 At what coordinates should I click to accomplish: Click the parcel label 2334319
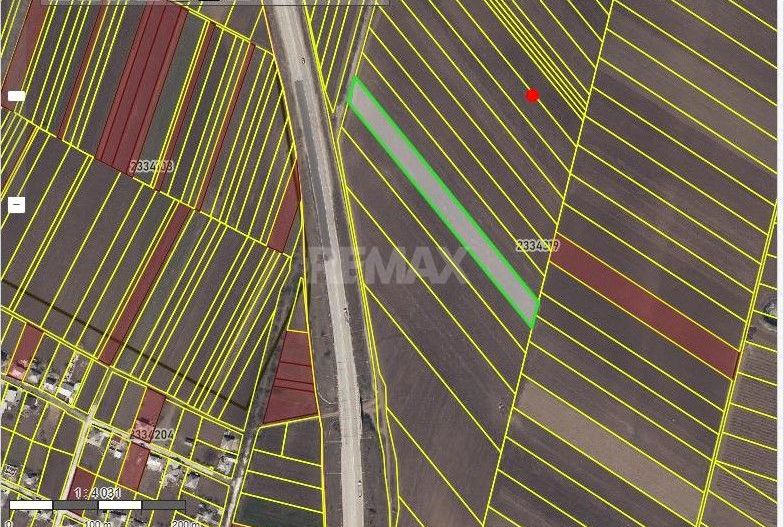(538, 246)
